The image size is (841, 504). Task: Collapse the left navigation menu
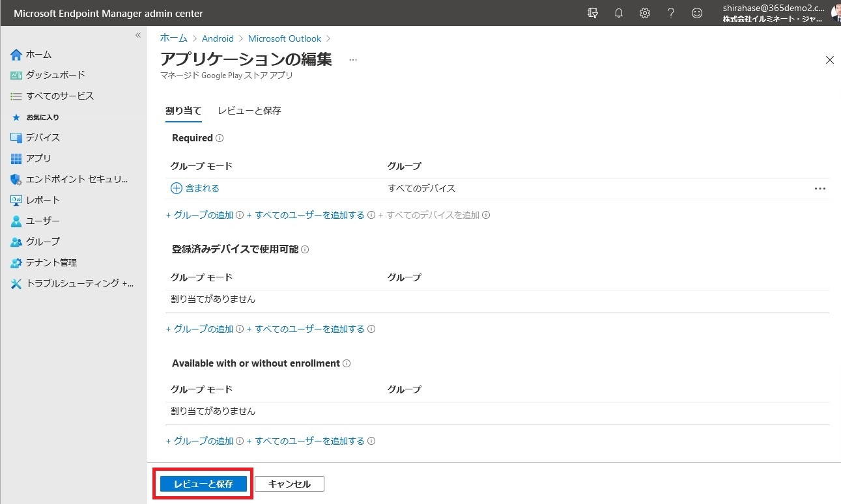tap(138, 35)
